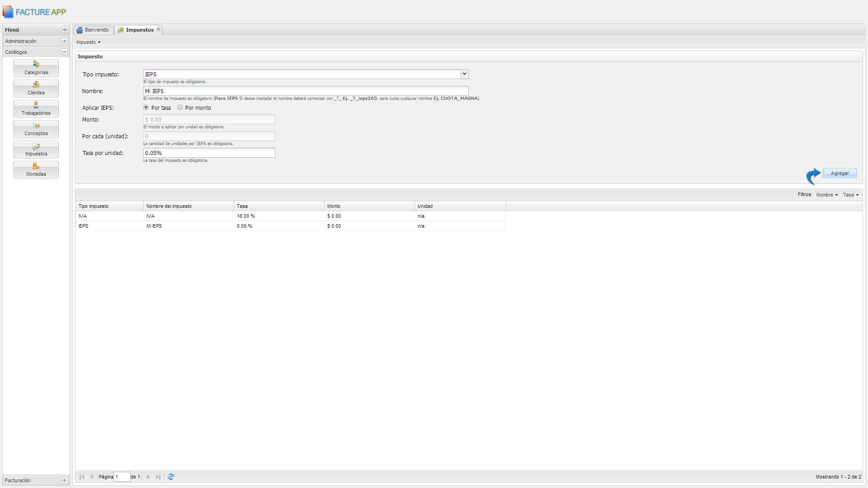Open the Trabajadores catalog icon
Image resolution: width=868 pixels, height=488 pixels.
[36, 108]
